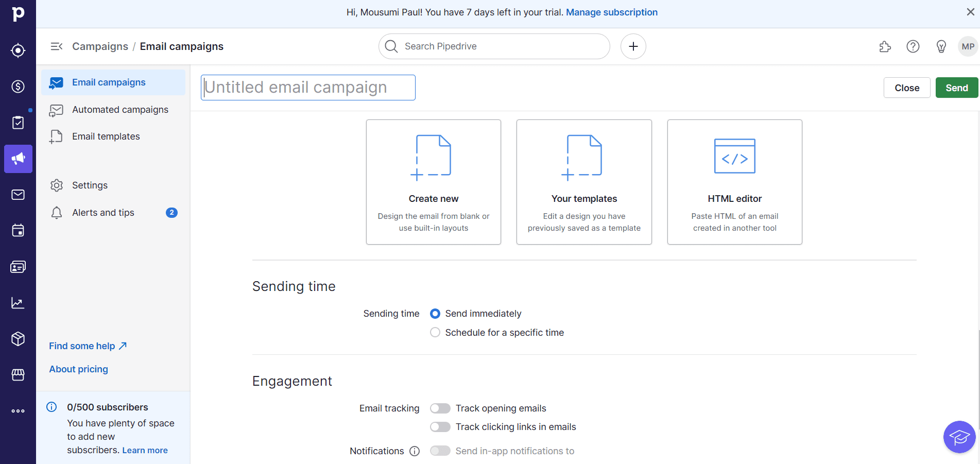980x464 pixels.
Task: Open Products using the box icon
Action: coord(18,338)
